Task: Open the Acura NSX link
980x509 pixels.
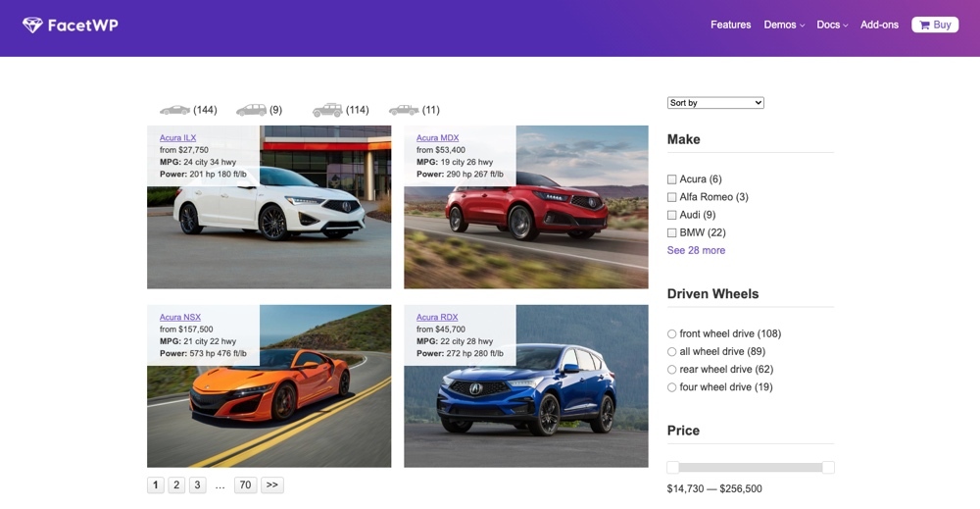Action: 180,317
